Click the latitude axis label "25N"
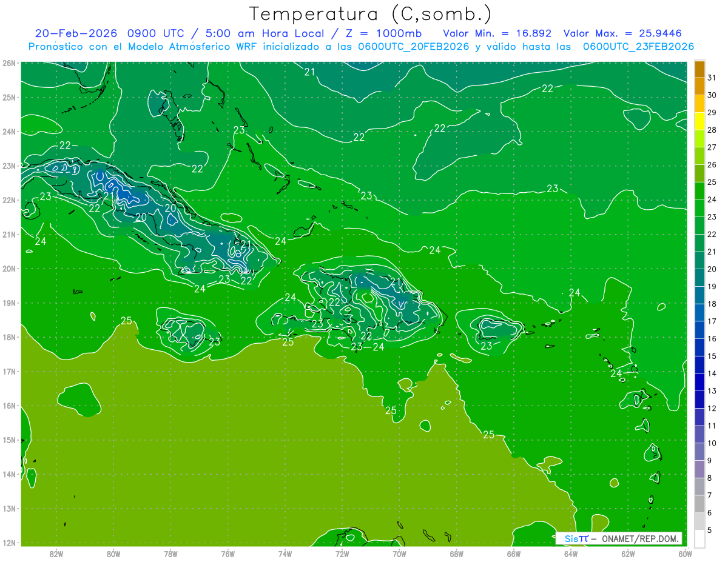The height and width of the screenshot is (562, 728). pyautogui.click(x=9, y=97)
